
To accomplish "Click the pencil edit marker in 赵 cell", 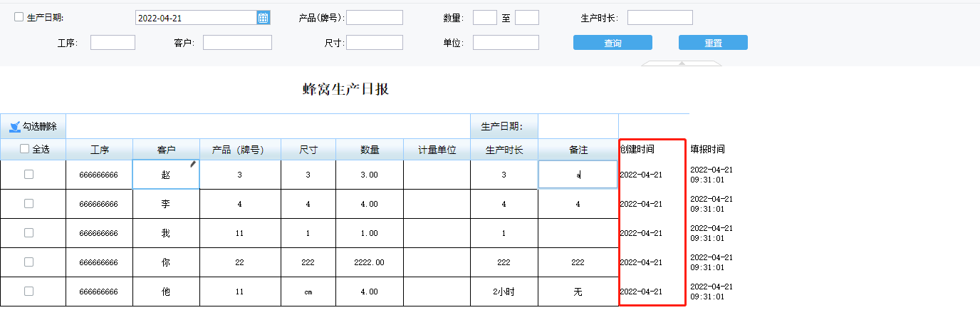I will point(193,164).
